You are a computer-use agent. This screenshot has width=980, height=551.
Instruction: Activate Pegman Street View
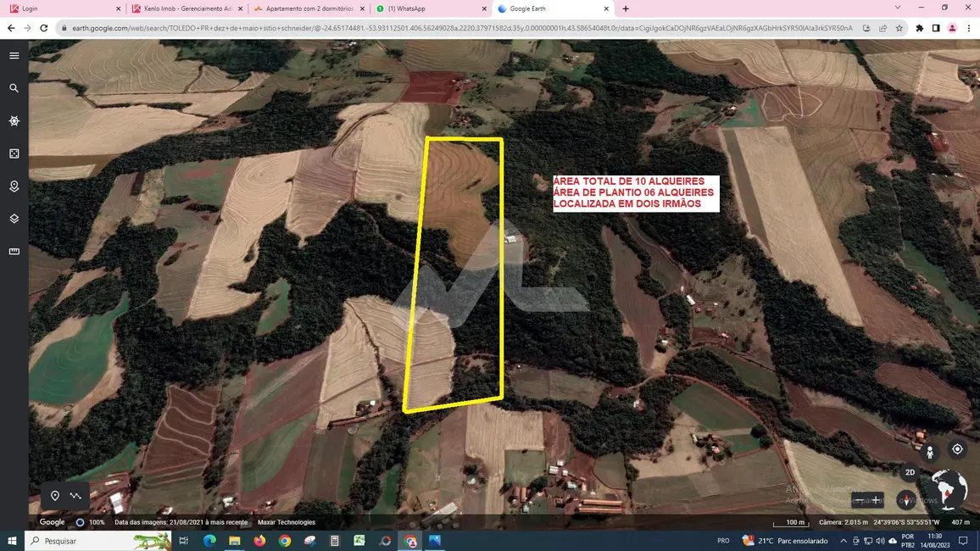coord(930,452)
